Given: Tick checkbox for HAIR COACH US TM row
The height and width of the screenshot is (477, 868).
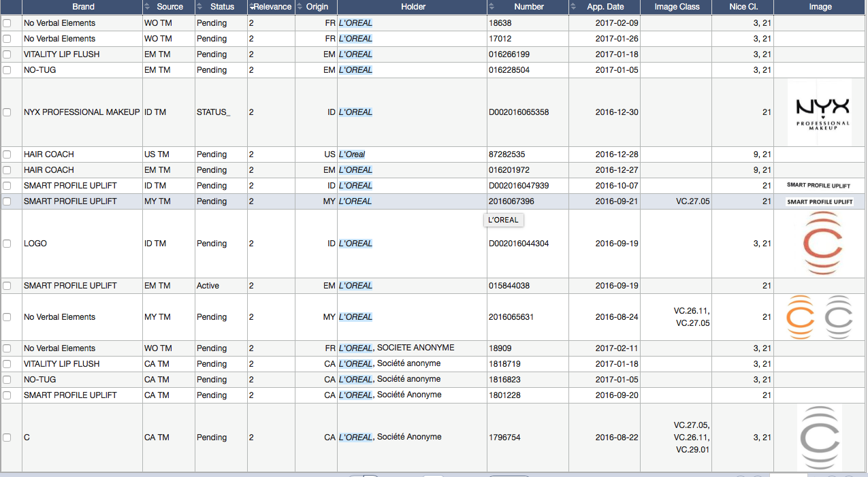Looking at the screenshot, I should (x=7, y=154).
